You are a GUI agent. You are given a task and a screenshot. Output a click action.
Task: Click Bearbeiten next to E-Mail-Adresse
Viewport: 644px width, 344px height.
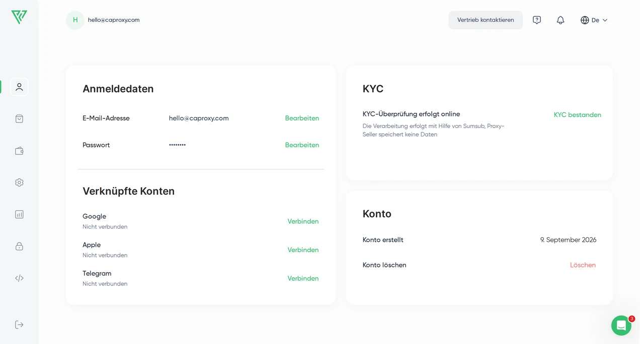pyautogui.click(x=302, y=118)
